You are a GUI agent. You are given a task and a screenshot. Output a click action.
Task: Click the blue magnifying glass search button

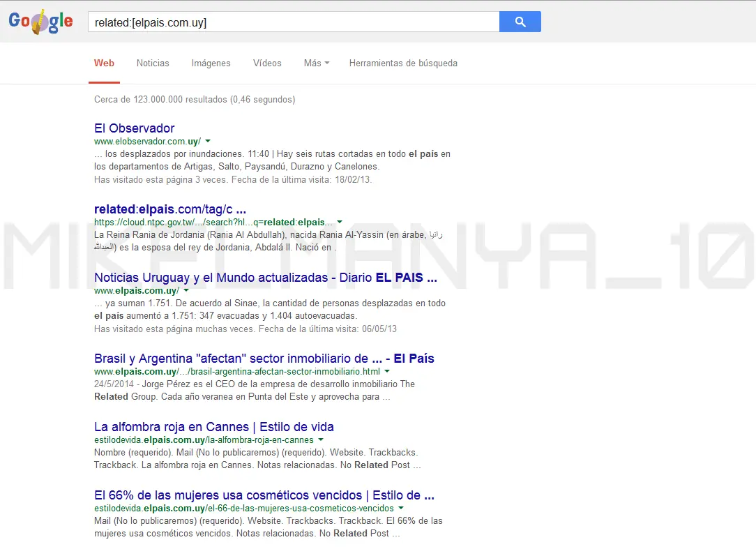point(520,22)
